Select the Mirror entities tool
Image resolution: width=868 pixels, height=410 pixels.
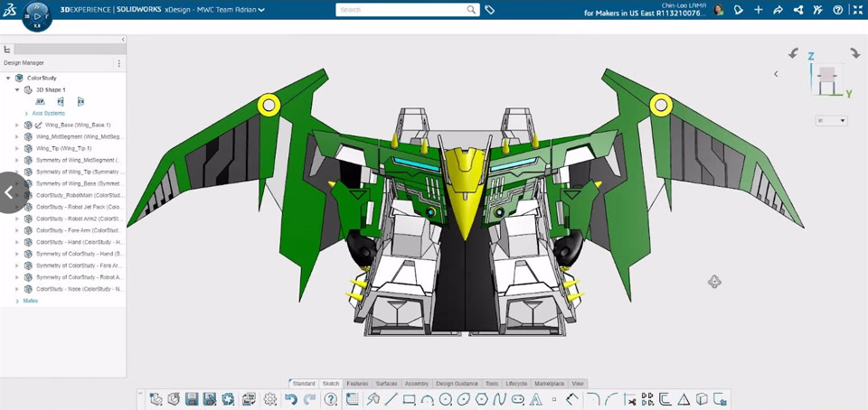tap(647, 399)
